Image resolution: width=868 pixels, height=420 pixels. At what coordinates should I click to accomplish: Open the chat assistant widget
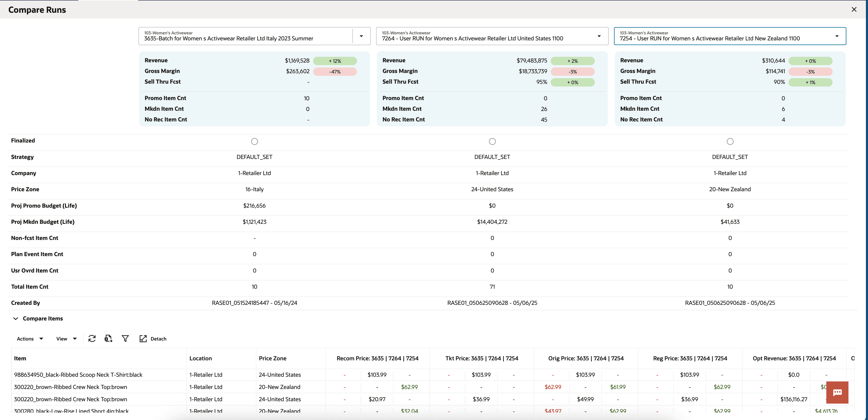tap(838, 392)
